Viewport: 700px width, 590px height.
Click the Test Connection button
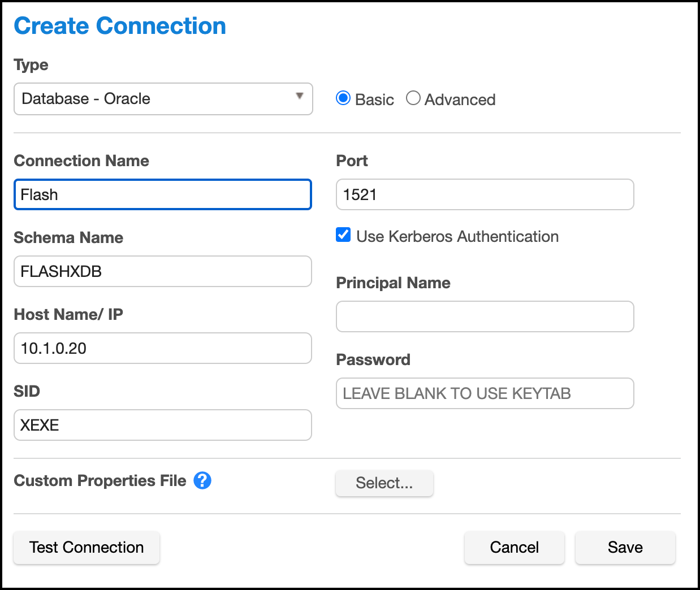[87, 548]
